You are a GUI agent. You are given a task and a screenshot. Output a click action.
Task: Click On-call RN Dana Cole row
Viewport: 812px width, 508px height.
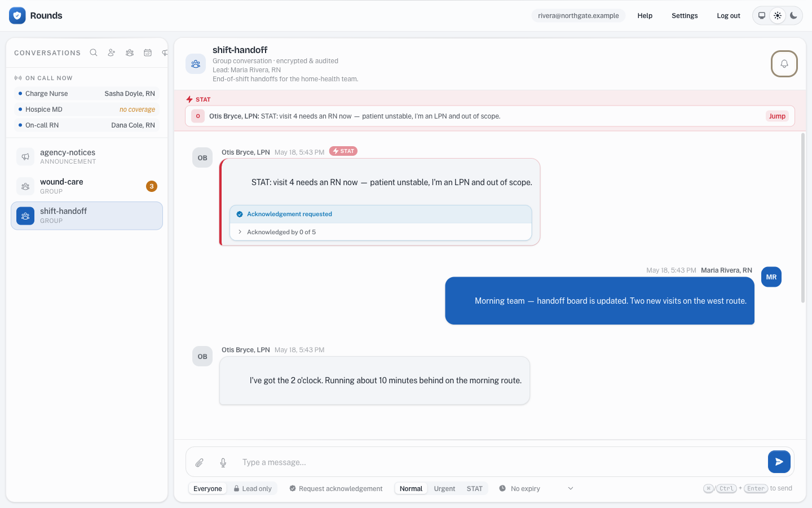(x=87, y=125)
